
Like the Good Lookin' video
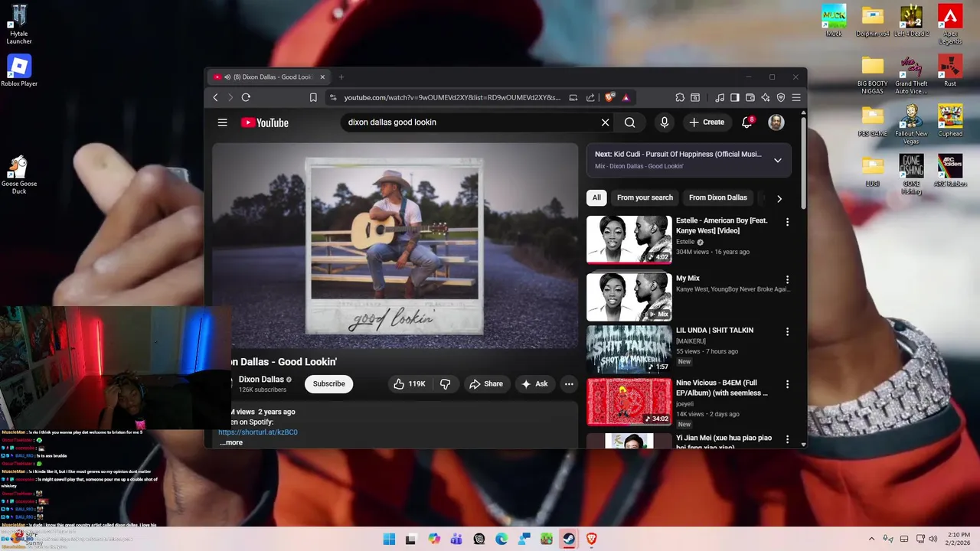(x=409, y=384)
